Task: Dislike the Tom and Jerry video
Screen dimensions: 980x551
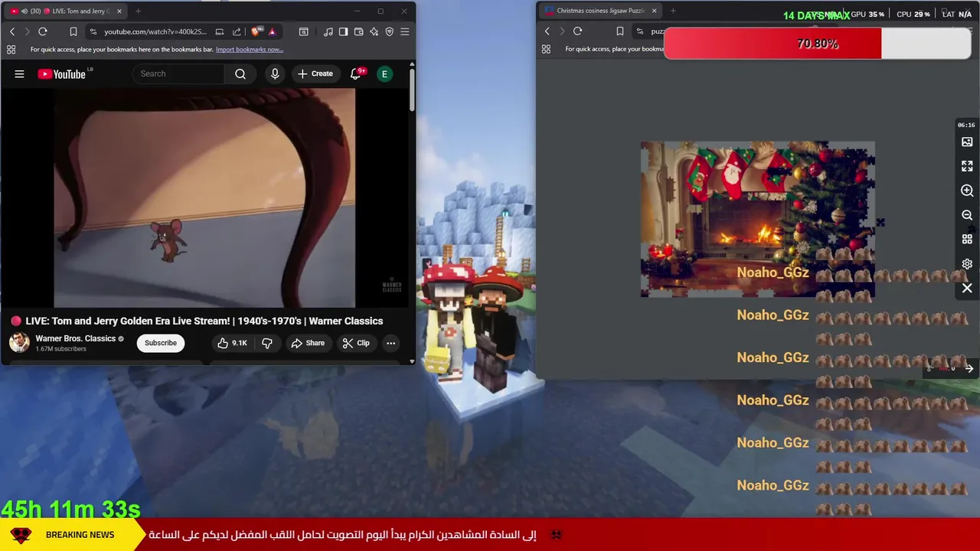Action: 267,343
